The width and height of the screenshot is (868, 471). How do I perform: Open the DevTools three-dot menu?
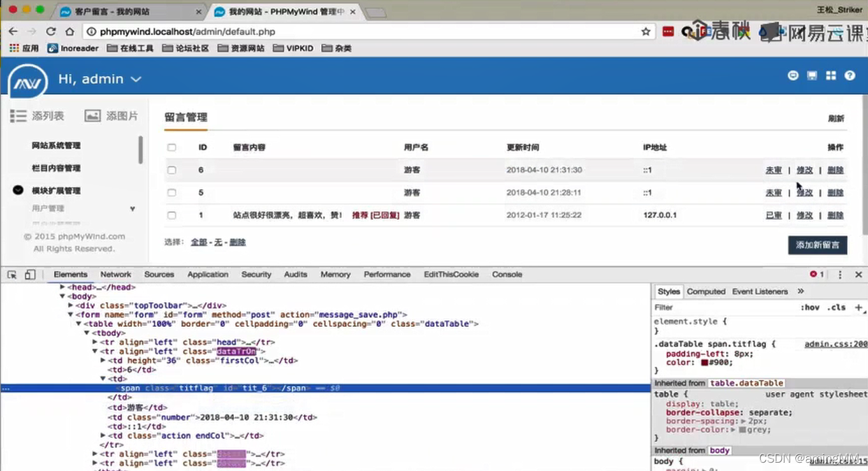click(840, 275)
